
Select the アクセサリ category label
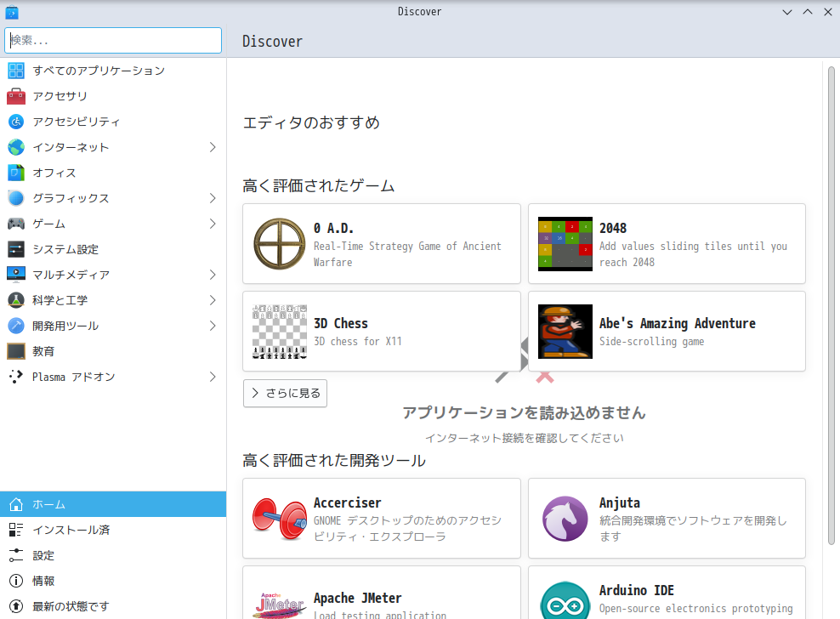[x=60, y=96]
